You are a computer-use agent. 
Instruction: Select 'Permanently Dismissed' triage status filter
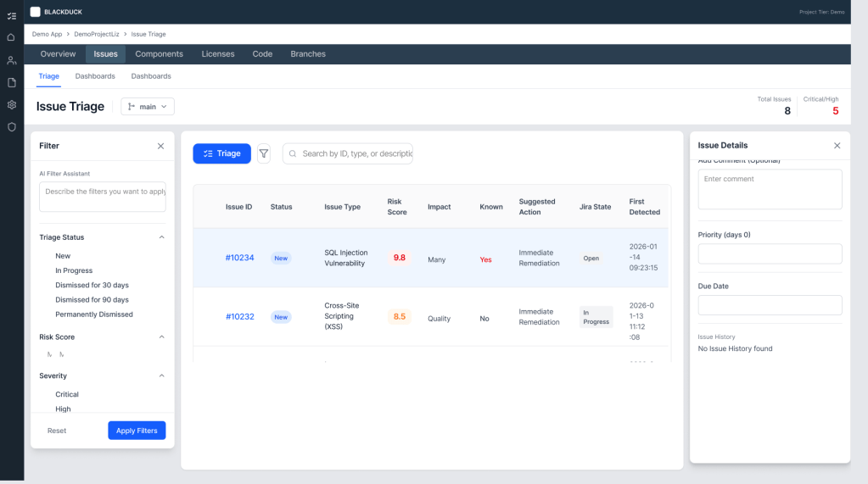tap(93, 314)
